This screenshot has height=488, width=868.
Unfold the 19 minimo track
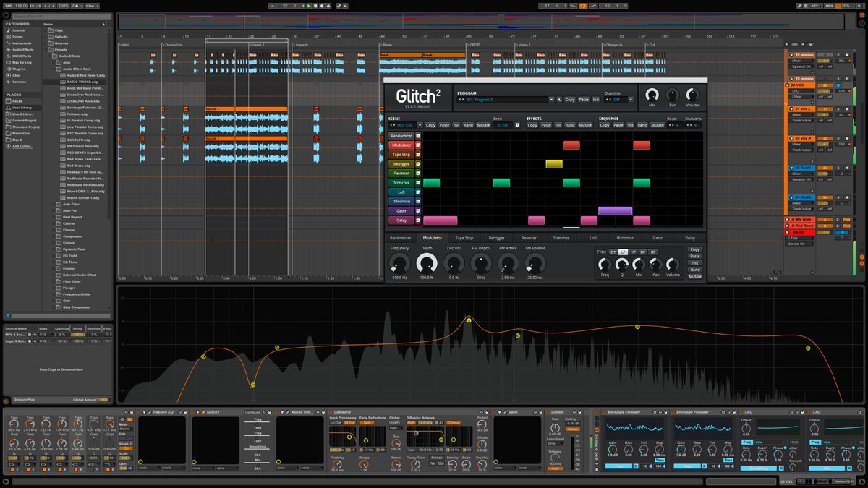pos(791,79)
